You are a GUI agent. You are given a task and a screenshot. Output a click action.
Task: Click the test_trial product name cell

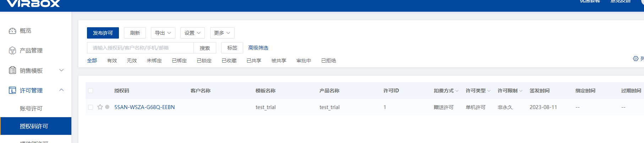pyautogui.click(x=329, y=107)
